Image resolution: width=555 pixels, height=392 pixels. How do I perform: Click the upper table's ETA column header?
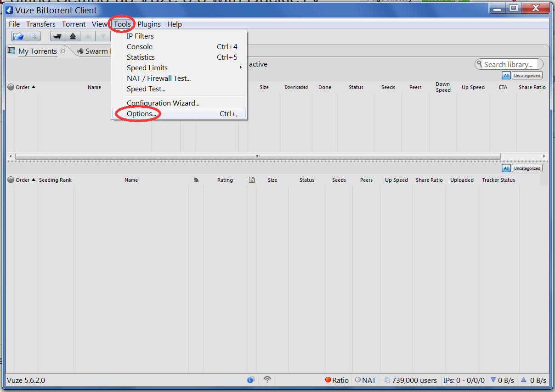tap(503, 87)
